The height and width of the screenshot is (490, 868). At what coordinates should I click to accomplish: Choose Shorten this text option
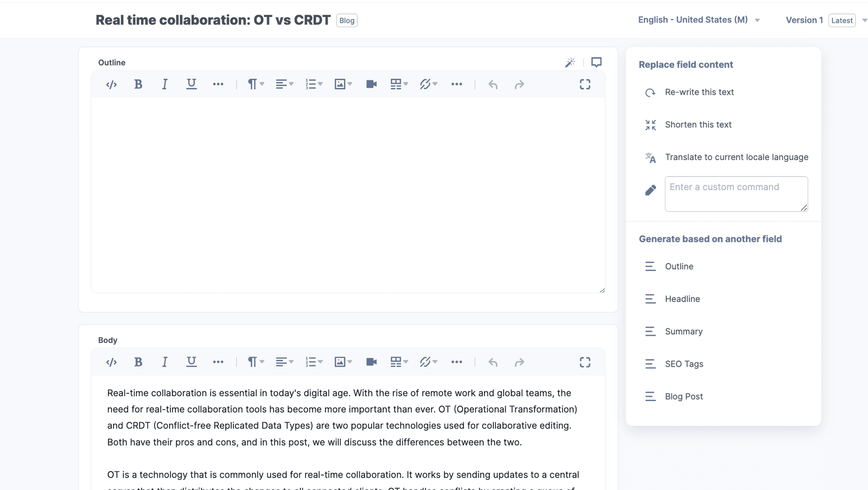(698, 125)
